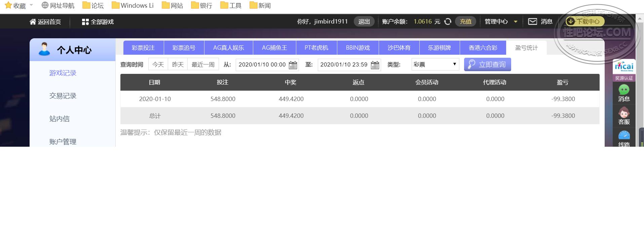Open calendar picker for start date
The height and width of the screenshot is (234, 644).
[293, 65]
